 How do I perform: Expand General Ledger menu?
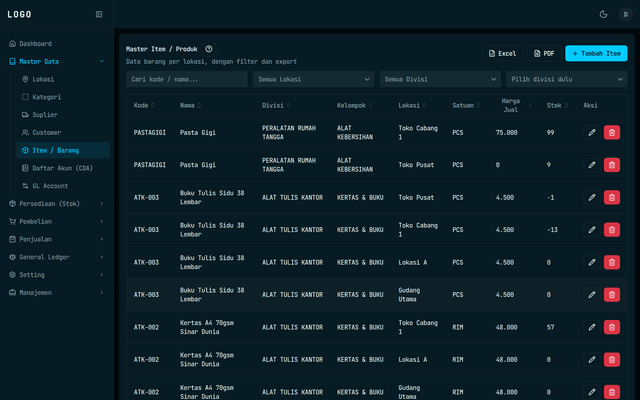[57, 257]
